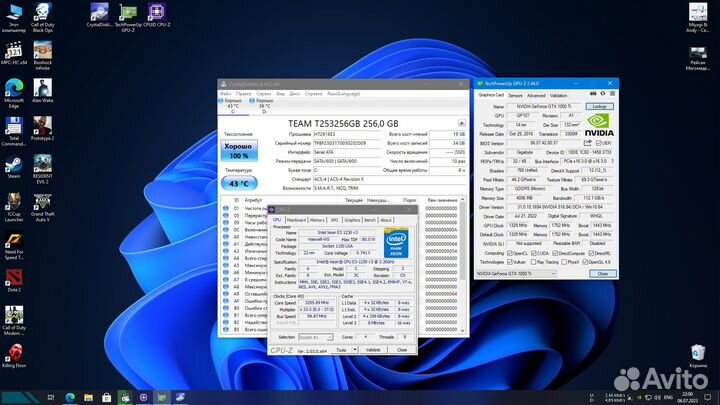Click the SMART attribute list scrollbar in CrystalDiskInfo
Viewport: 720px width, 405px height.
tap(462, 264)
